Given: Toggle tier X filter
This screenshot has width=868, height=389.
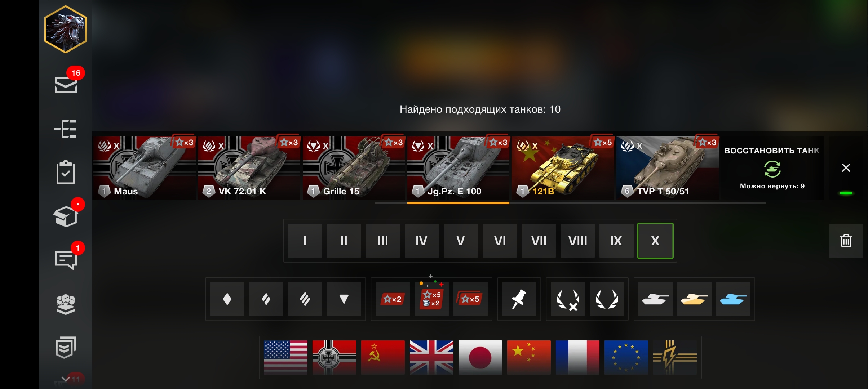Looking at the screenshot, I should click(655, 241).
